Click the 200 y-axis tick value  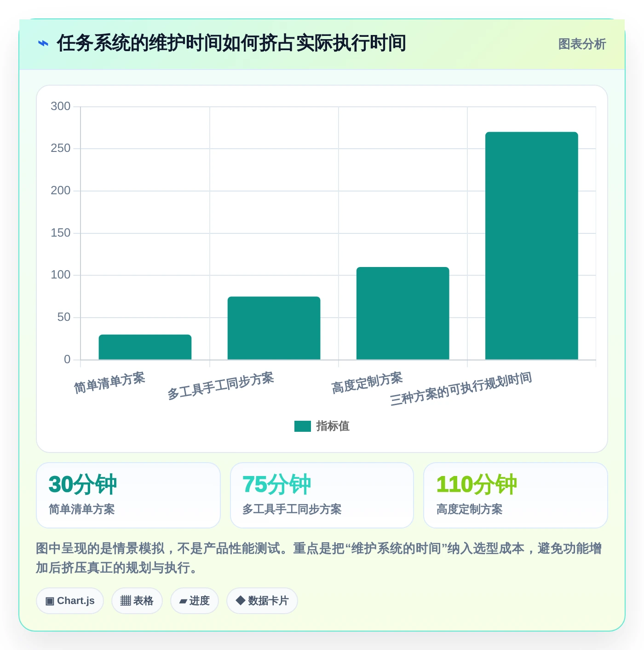click(x=61, y=191)
